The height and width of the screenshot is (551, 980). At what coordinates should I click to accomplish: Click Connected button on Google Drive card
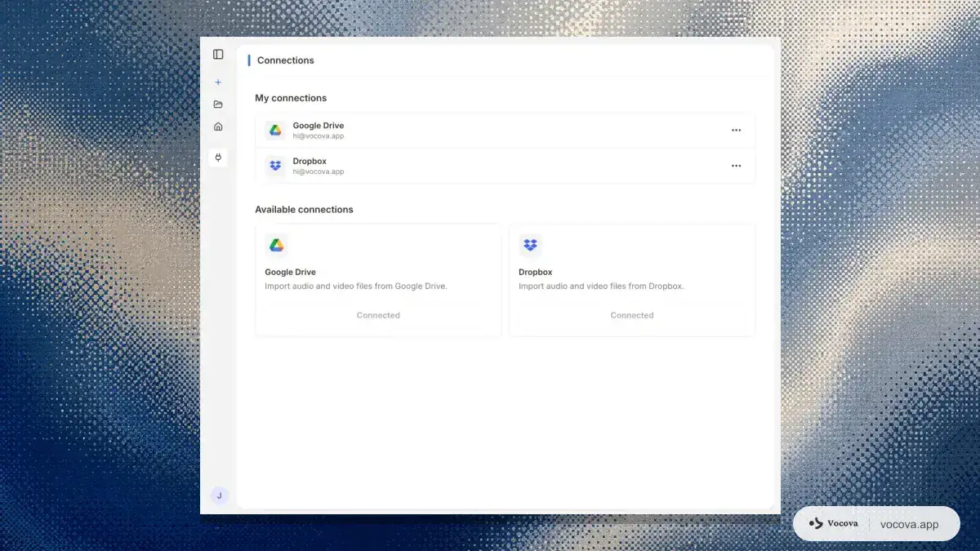coord(378,315)
